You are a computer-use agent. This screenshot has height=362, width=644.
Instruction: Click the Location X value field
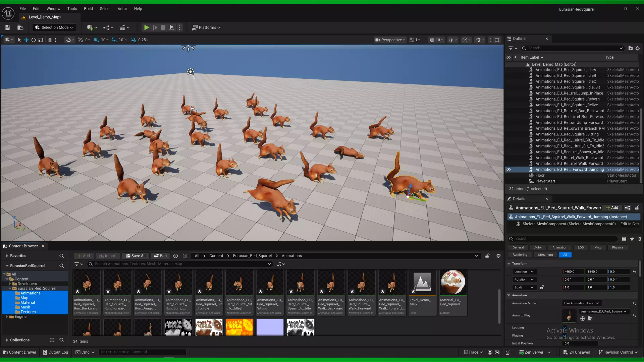pos(573,272)
